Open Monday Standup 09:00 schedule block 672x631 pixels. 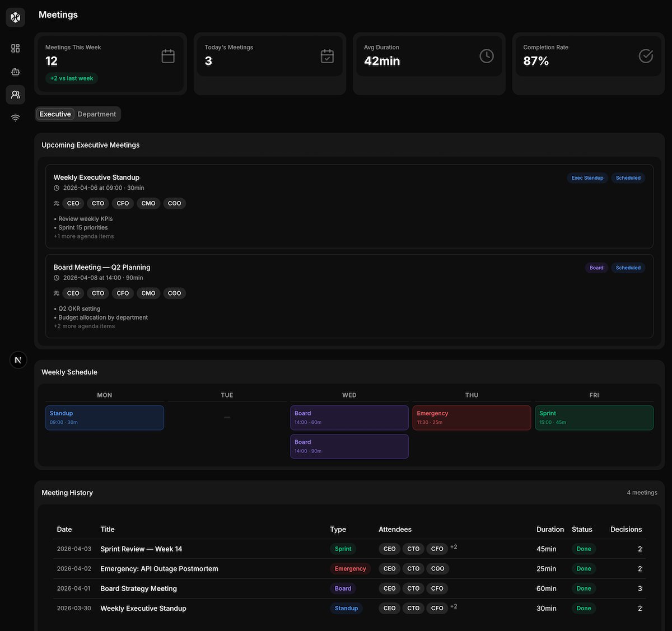pos(105,418)
